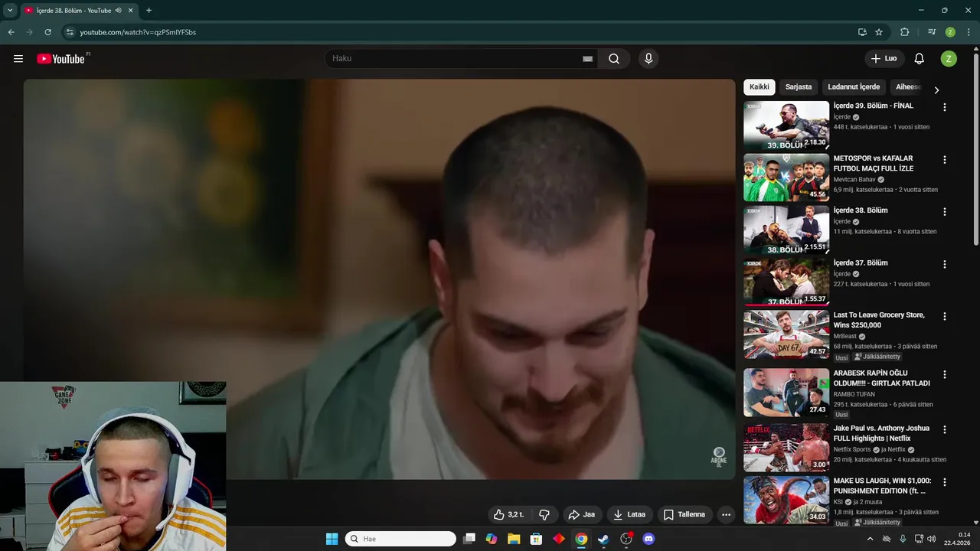980x551 pixels.
Task: Open the Luo create button
Action: pos(884,59)
